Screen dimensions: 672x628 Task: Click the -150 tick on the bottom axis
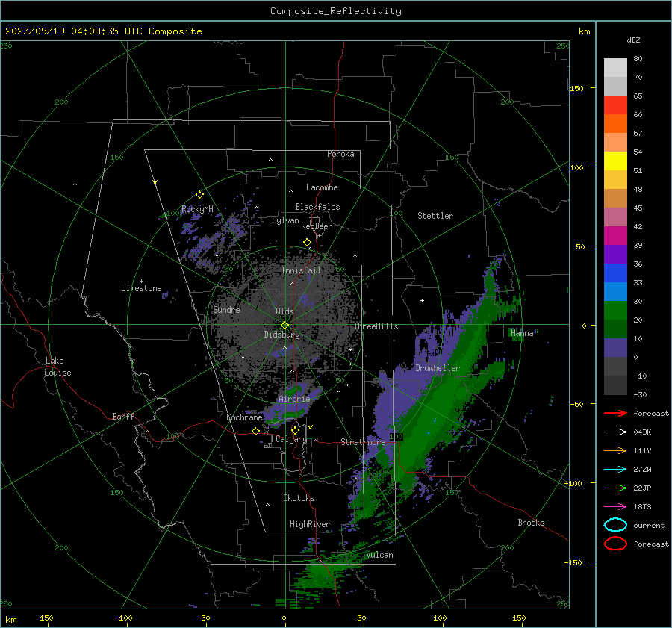click(x=44, y=618)
